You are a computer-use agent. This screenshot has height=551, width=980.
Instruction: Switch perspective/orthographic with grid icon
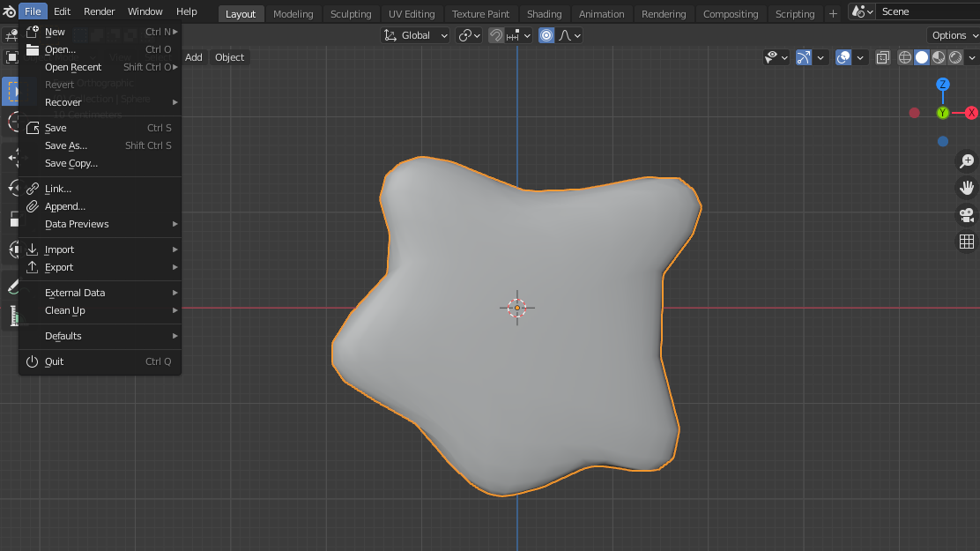point(967,242)
